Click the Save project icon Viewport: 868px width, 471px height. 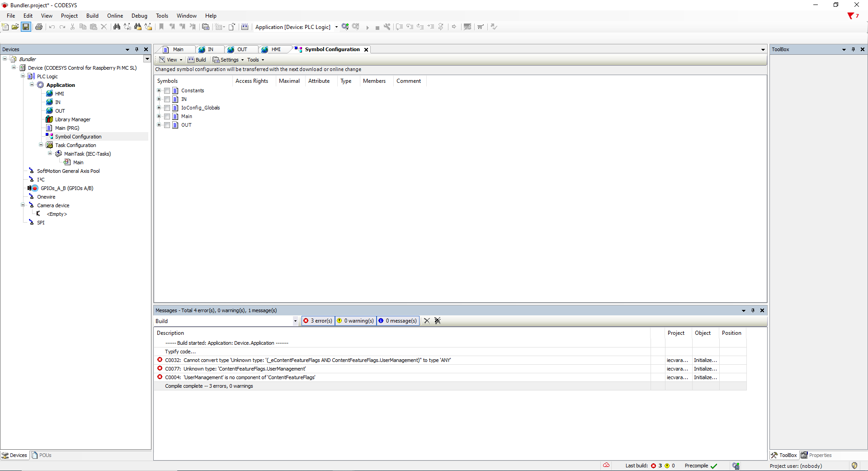[26, 27]
